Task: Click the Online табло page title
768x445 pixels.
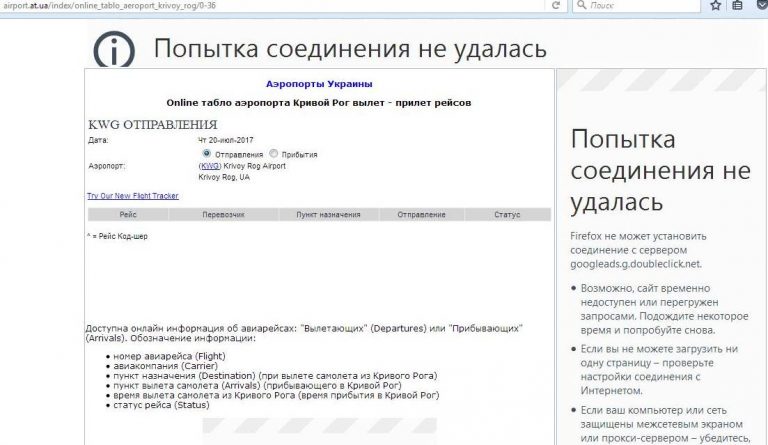Action: point(318,102)
